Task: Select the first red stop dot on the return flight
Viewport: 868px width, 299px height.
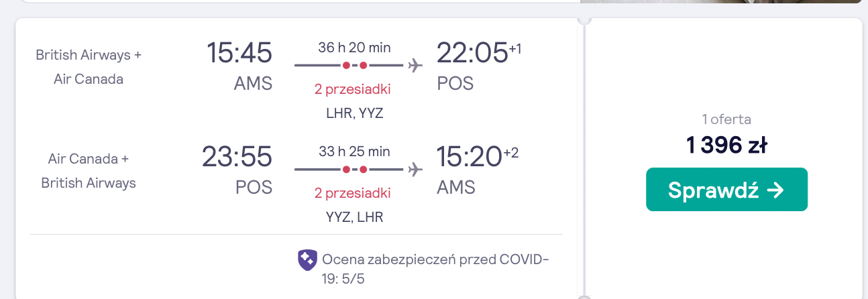Action: click(x=346, y=169)
